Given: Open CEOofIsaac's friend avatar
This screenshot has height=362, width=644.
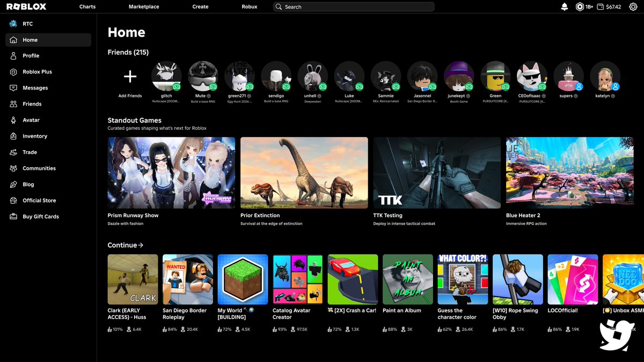Looking at the screenshot, I should click(x=532, y=76).
